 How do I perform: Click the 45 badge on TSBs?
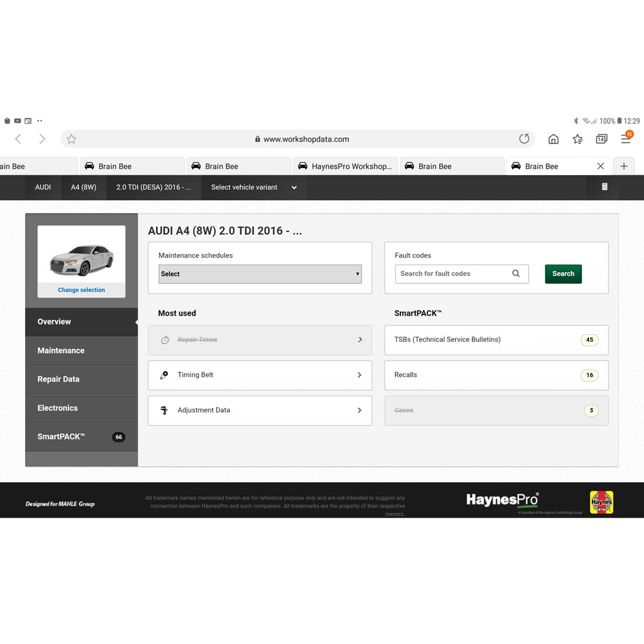pos(590,340)
